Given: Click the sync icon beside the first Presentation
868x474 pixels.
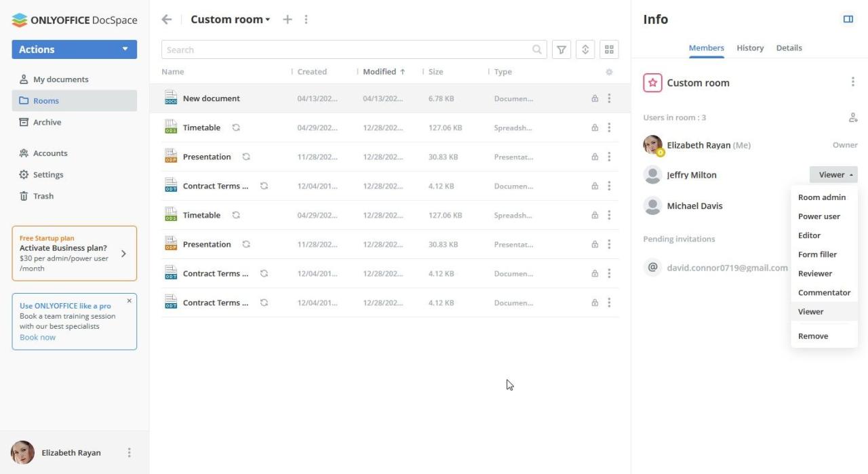Looking at the screenshot, I should pyautogui.click(x=246, y=157).
